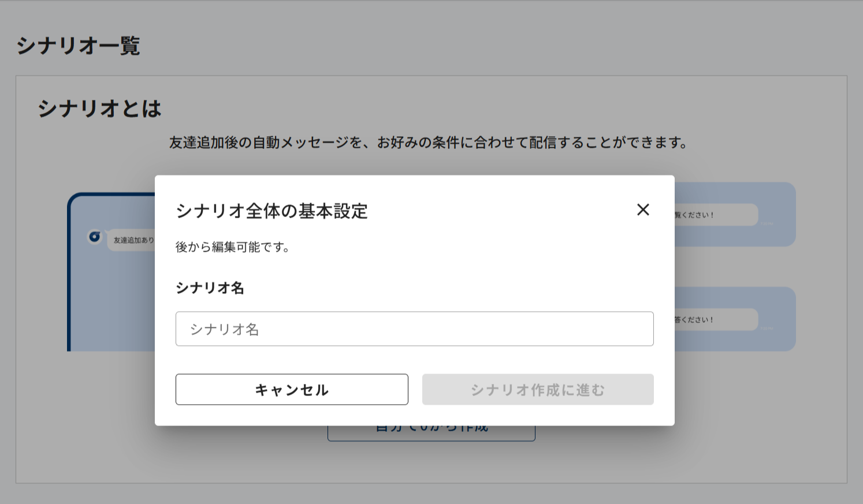
Task: Click the 覧ください！ message bubble
Action: pos(715,215)
